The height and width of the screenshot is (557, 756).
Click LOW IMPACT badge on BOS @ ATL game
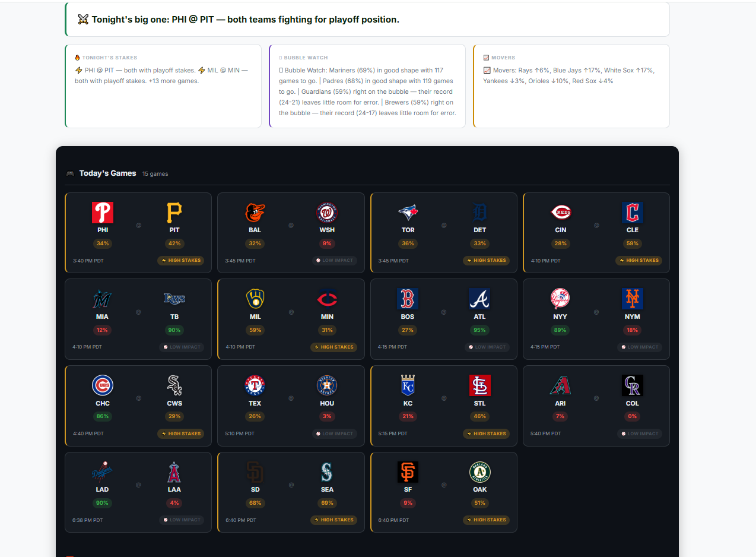pos(487,347)
